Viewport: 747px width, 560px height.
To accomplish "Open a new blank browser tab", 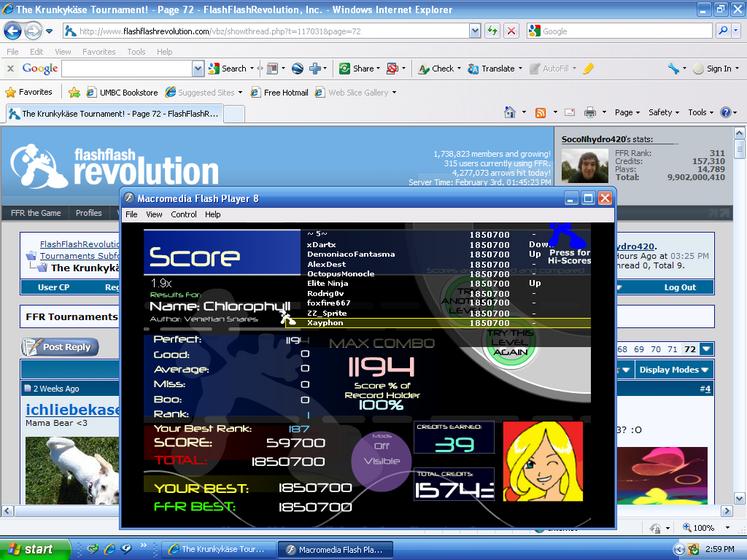I will 234,114.
